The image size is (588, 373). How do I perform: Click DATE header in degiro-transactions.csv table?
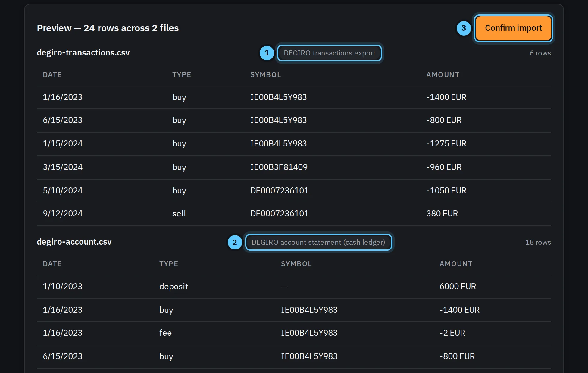click(x=52, y=75)
